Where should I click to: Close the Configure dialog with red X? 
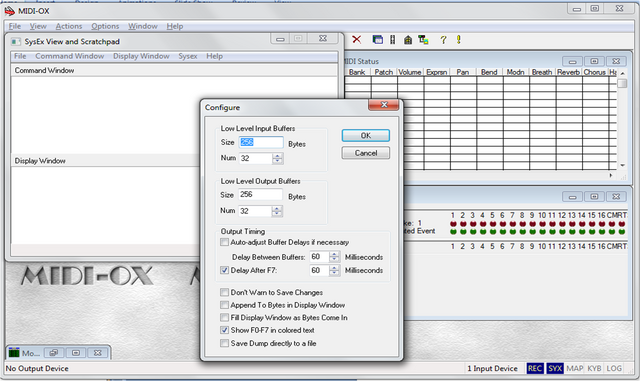(x=384, y=105)
